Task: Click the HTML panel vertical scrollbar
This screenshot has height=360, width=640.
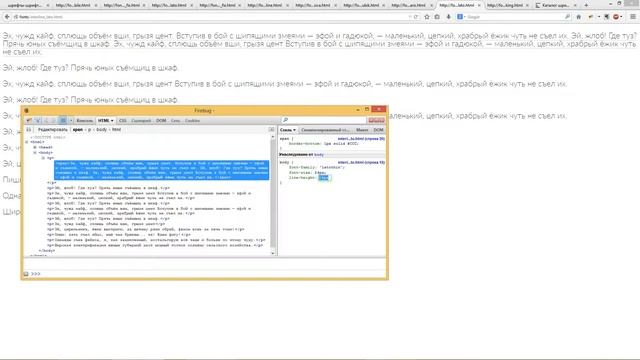Action: click(x=273, y=196)
